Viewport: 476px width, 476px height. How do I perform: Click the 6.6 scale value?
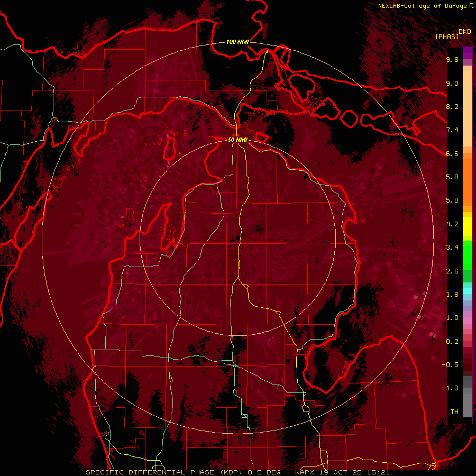452,153
